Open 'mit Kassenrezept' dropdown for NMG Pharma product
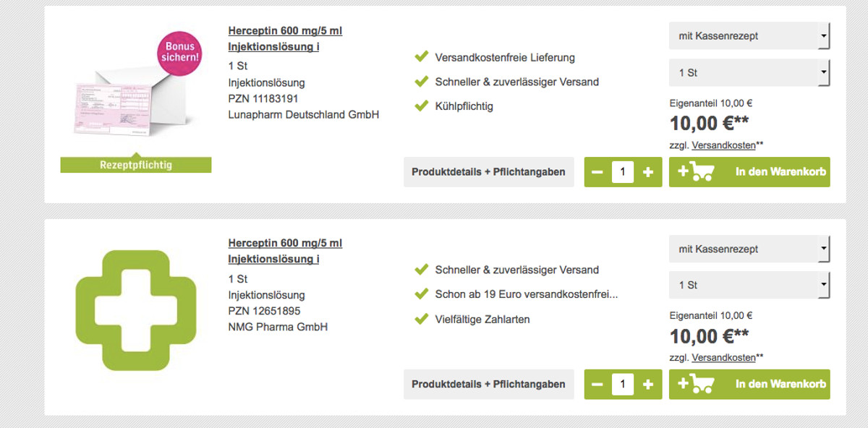The width and height of the screenshot is (868, 428). pyautogui.click(x=749, y=249)
